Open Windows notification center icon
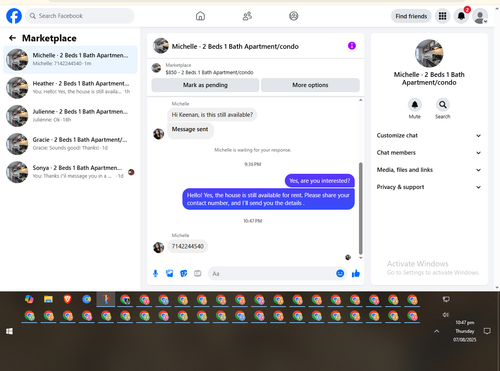The width and height of the screenshot is (500, 371). point(487,331)
